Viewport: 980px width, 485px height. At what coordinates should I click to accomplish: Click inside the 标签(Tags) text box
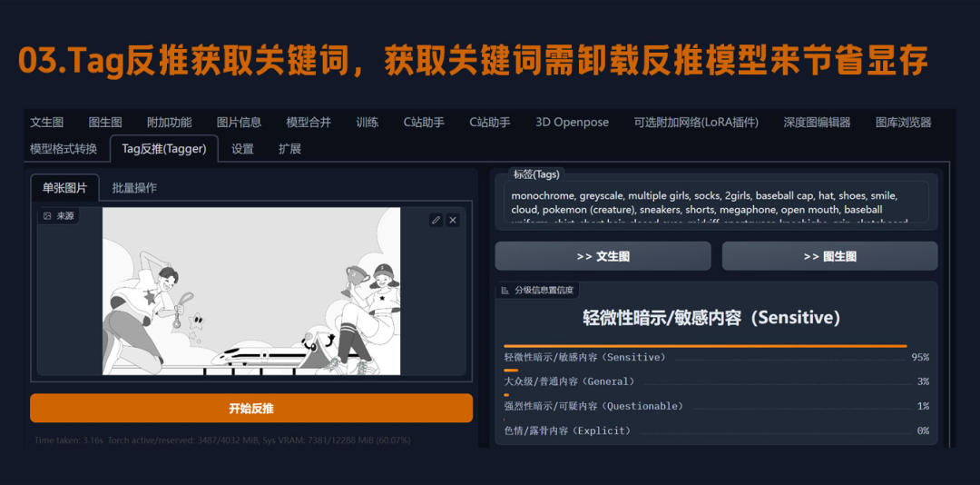716,202
